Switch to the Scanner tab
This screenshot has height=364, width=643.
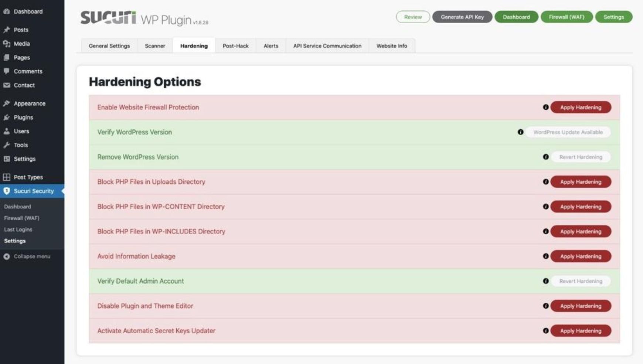(x=155, y=46)
